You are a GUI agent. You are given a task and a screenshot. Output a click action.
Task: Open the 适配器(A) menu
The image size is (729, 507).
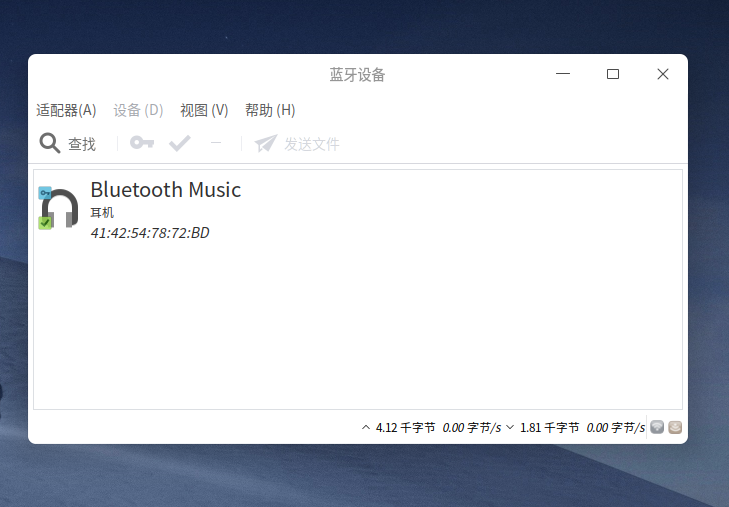66,111
